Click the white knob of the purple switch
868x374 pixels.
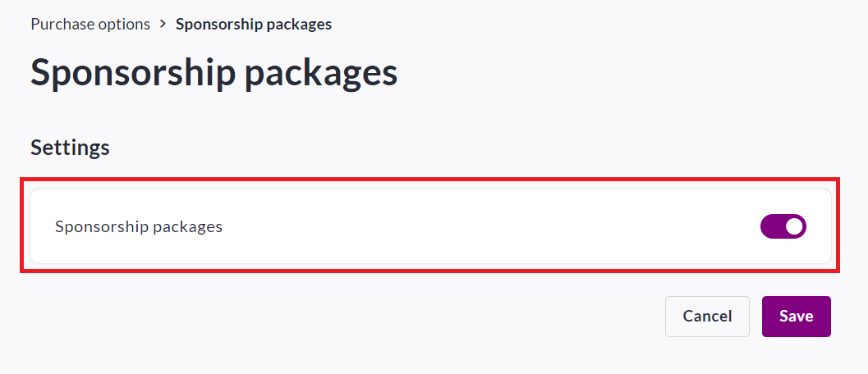click(x=793, y=226)
